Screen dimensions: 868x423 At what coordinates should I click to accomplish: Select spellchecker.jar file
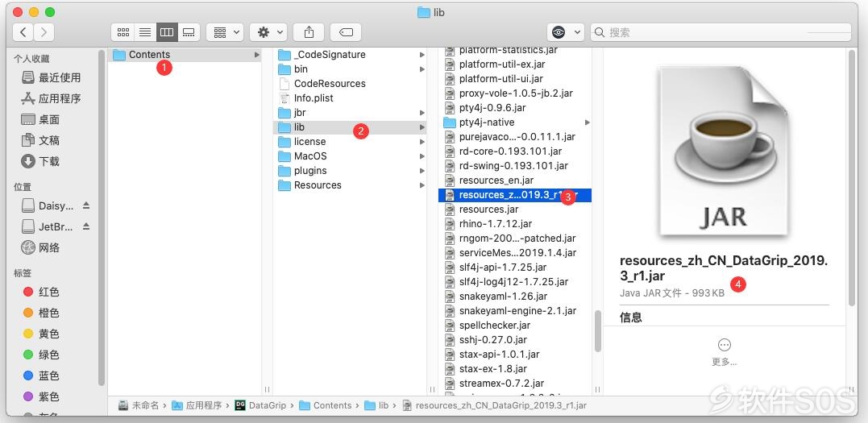(515, 325)
